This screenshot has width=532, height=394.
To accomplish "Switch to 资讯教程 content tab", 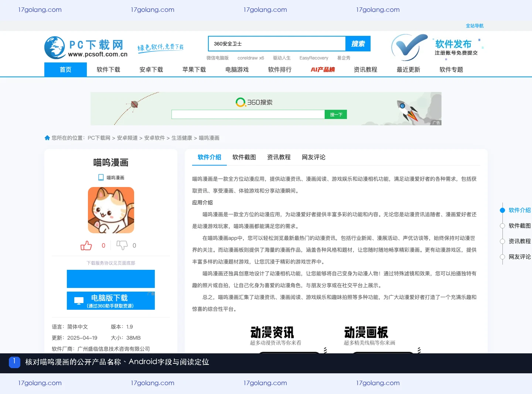I will click(279, 157).
